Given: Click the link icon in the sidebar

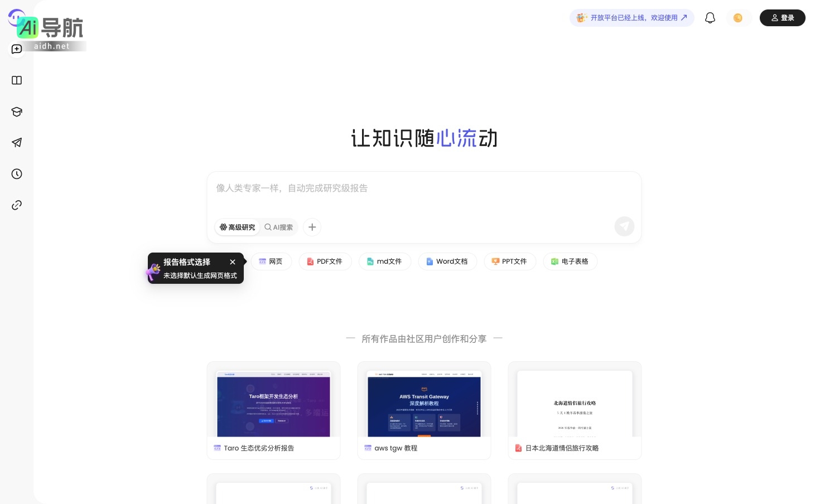Looking at the screenshot, I should point(17,205).
